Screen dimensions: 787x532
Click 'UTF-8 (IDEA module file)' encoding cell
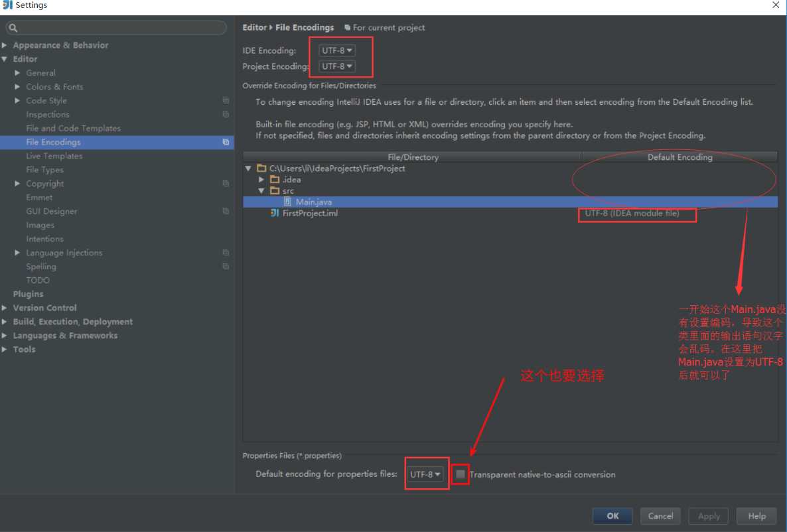click(x=632, y=214)
